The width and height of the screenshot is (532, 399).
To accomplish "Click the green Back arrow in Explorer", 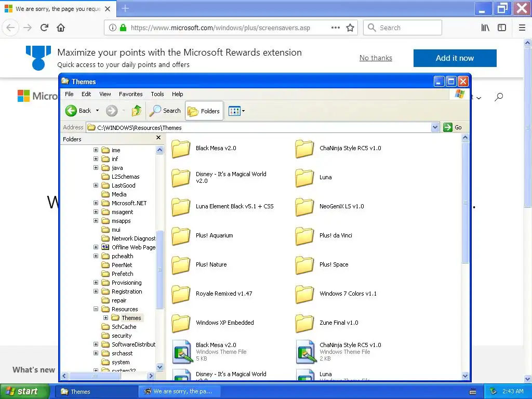I will pyautogui.click(x=71, y=111).
